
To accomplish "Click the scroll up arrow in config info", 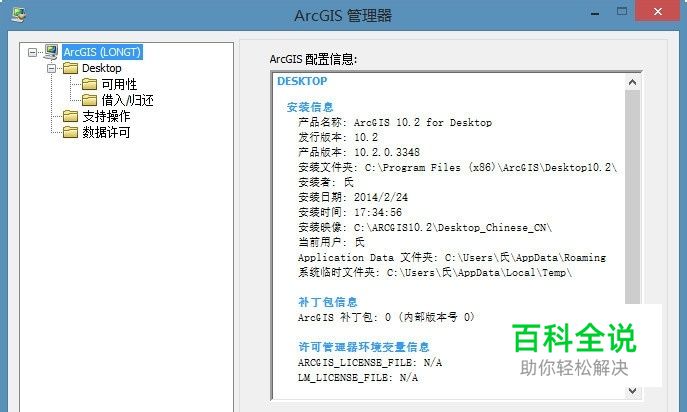I will (x=632, y=82).
